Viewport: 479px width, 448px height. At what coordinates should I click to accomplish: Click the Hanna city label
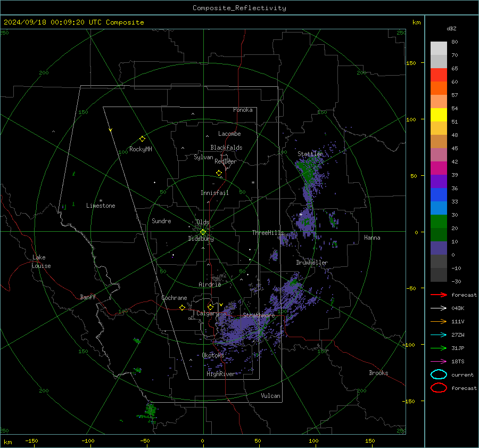[x=372, y=238]
